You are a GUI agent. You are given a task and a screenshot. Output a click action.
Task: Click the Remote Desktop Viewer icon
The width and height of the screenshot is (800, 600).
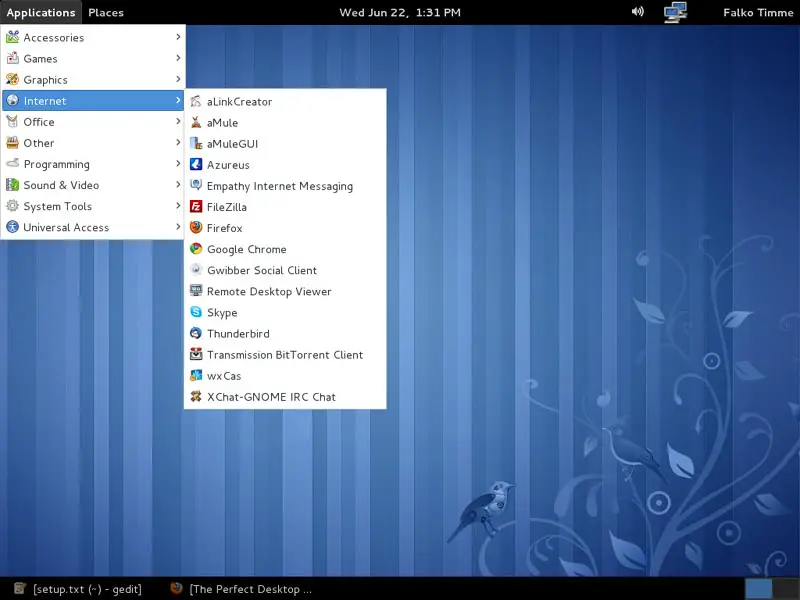coord(196,291)
